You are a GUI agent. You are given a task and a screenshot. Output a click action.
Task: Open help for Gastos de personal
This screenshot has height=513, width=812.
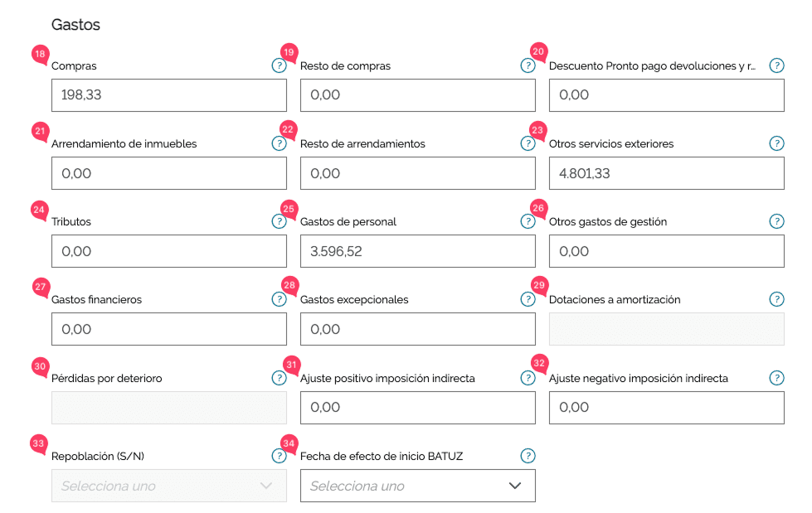[528, 221]
